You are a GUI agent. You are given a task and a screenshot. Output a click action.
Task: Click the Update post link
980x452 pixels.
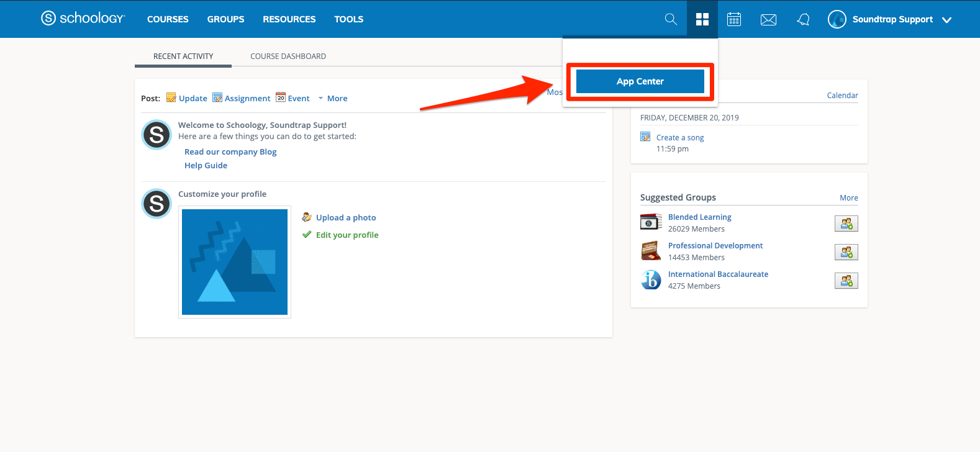pos(193,98)
